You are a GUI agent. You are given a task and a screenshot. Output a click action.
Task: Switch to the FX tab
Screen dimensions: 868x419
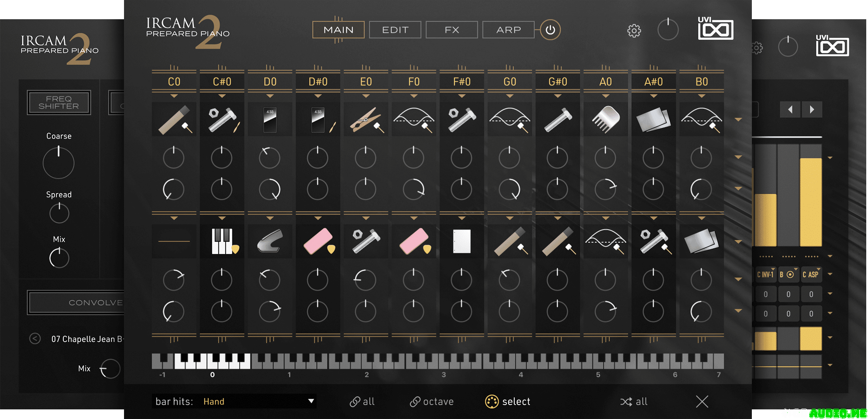[452, 30]
